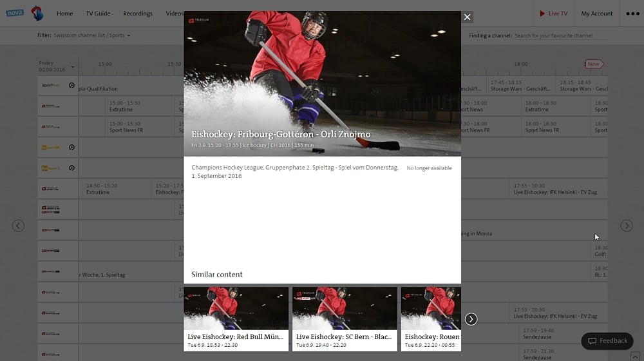The height and width of the screenshot is (361, 644).
Task: Open TV Guide tab
Action: pyautogui.click(x=98, y=14)
